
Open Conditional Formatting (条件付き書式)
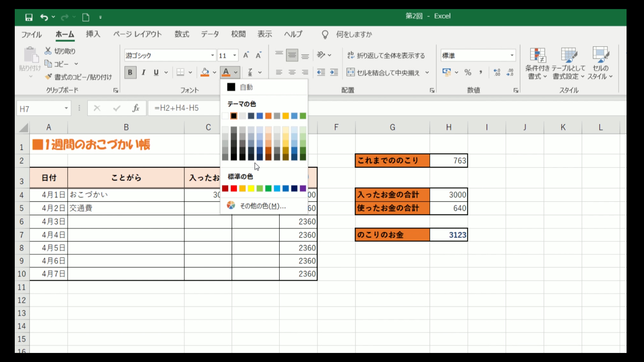tap(538, 63)
